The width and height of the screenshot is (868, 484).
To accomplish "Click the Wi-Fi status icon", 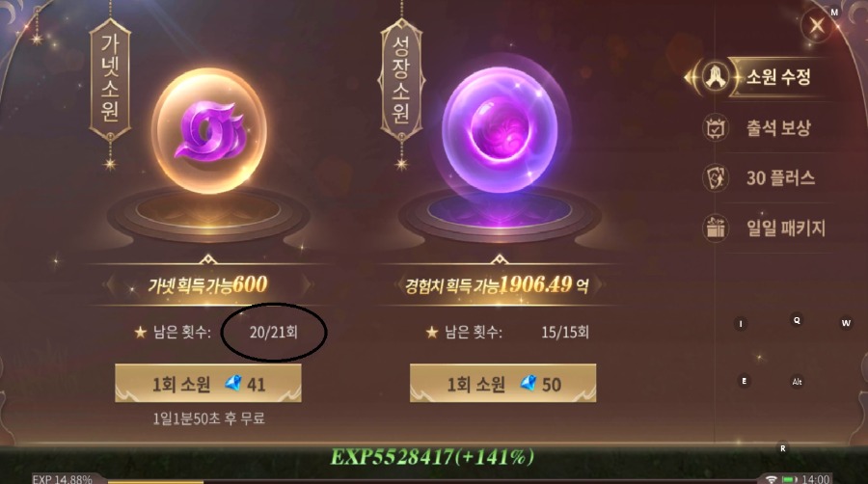I will (772, 479).
